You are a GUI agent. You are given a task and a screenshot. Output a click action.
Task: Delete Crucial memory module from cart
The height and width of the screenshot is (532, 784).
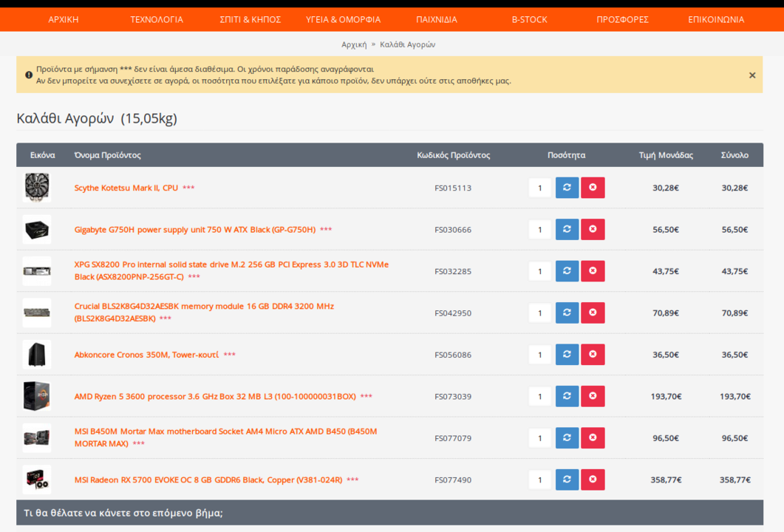pyautogui.click(x=593, y=313)
